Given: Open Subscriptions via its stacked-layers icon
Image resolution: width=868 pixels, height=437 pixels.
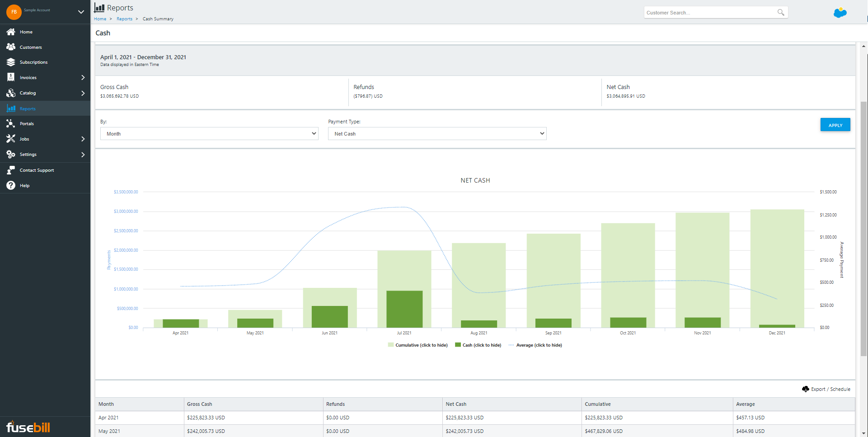Looking at the screenshot, I should pos(11,62).
